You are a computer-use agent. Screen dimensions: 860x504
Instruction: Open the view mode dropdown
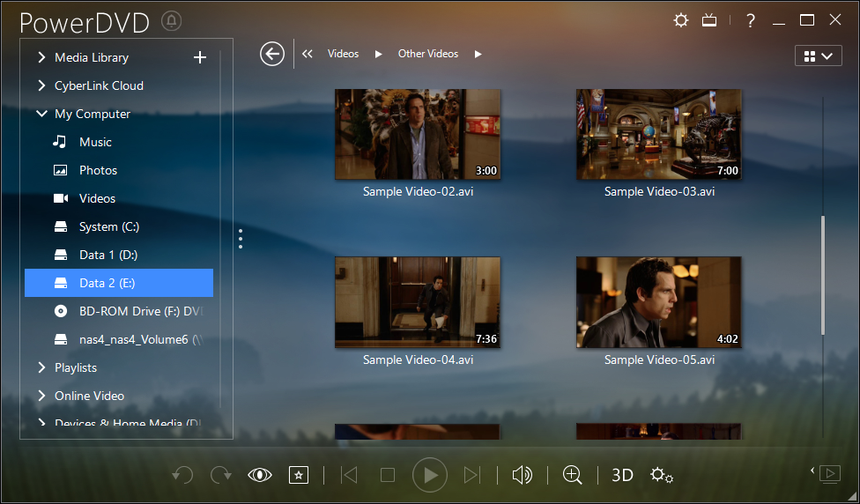coord(819,56)
